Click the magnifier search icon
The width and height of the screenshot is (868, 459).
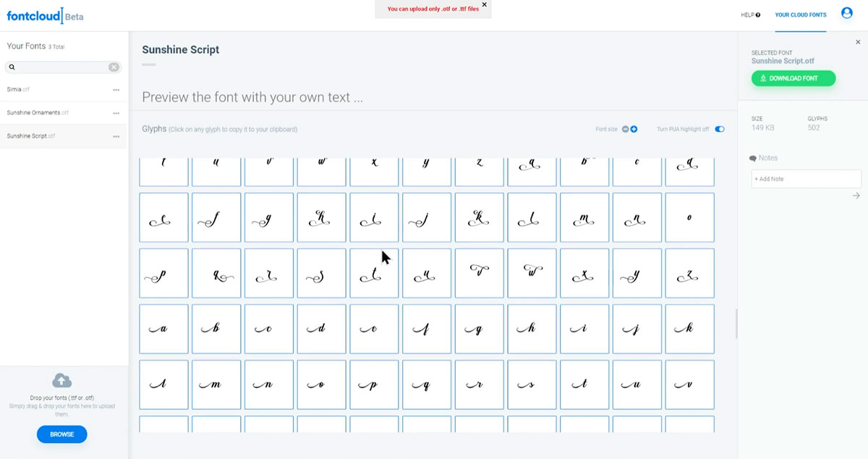click(x=12, y=67)
